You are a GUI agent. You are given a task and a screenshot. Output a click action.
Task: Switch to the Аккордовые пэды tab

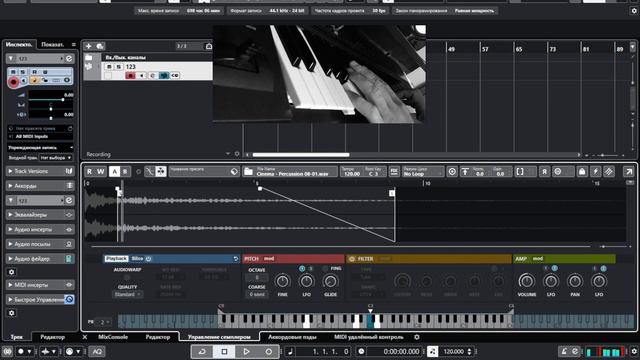[x=292, y=337]
